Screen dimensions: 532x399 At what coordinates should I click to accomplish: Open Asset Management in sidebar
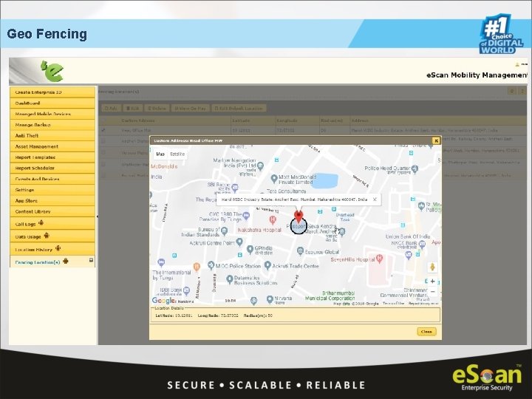click(x=52, y=146)
